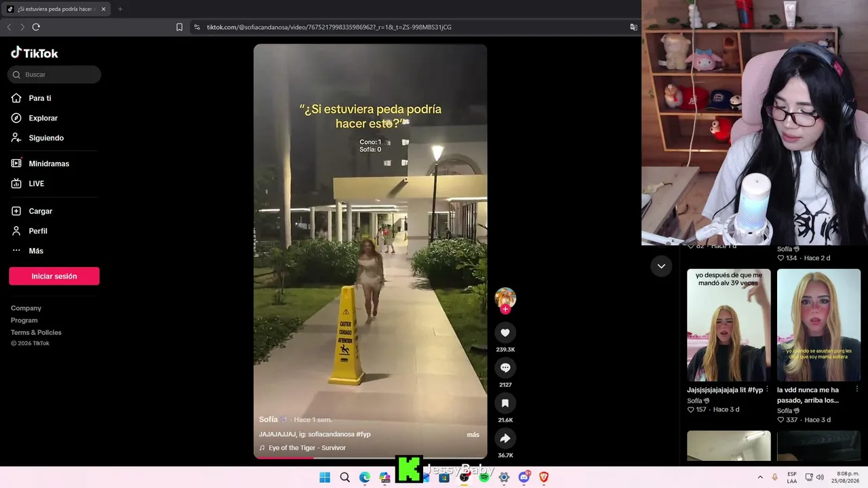
Task: Open Brave browser from taskbar
Action: click(x=544, y=477)
